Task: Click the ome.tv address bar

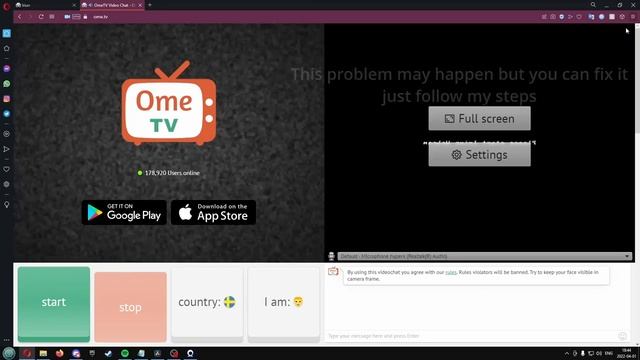Action: click(100, 17)
